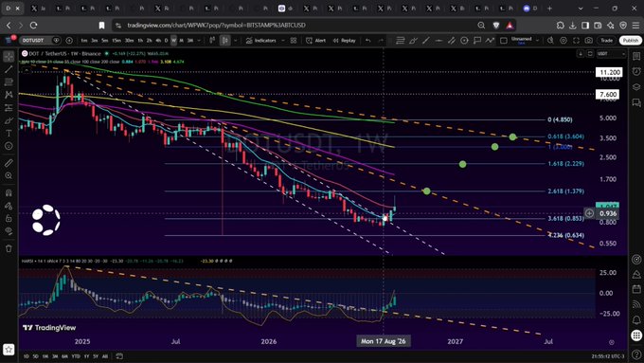Take a chart snapshot with camera icon

click(589, 41)
